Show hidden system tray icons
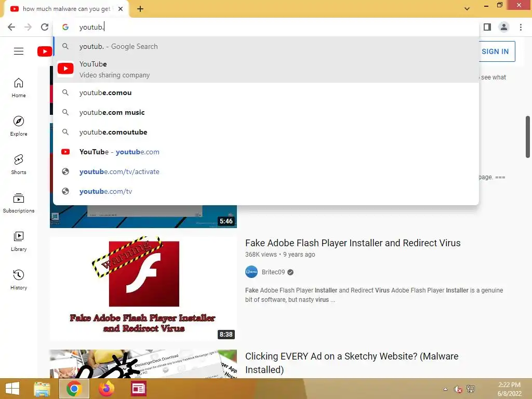The height and width of the screenshot is (399, 532). click(x=445, y=389)
